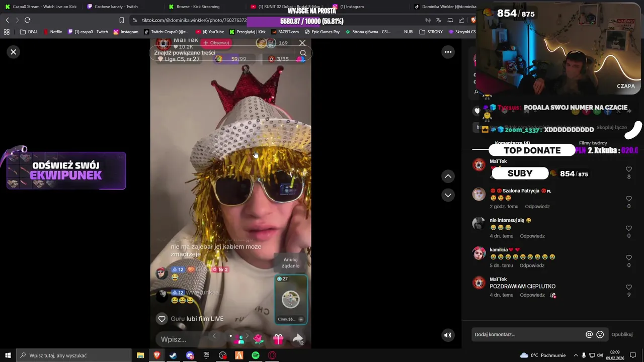
Task: Open the three-dots more options menu
Action: (448, 52)
